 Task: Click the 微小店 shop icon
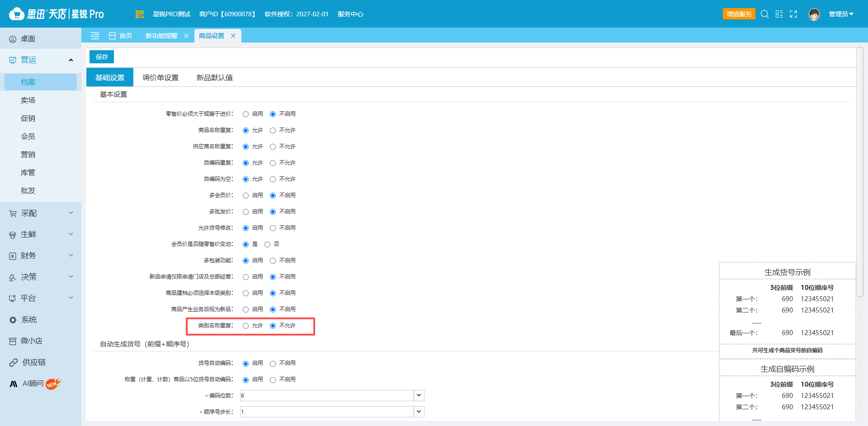13,341
